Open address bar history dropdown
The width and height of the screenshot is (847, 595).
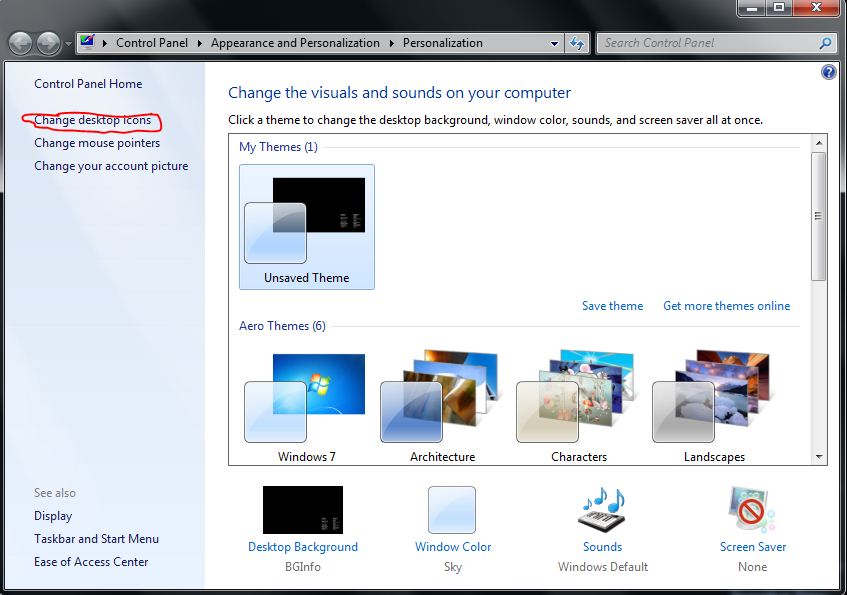pyautogui.click(x=554, y=43)
